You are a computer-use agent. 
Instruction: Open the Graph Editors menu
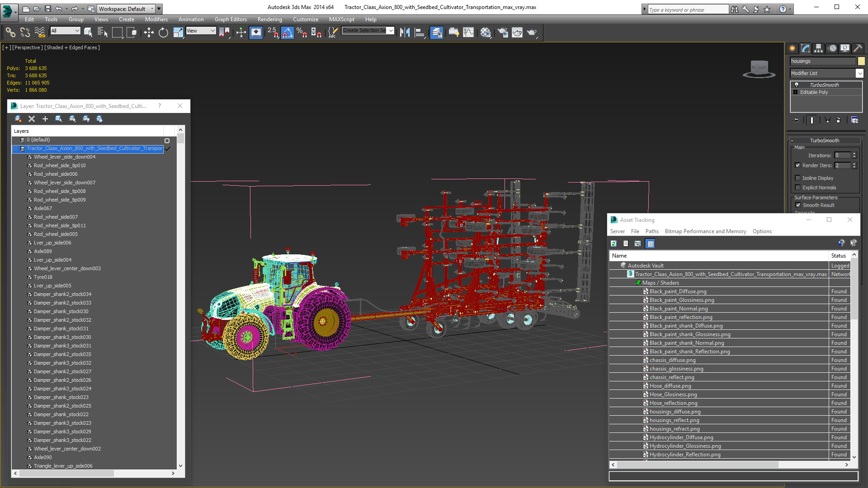point(231,19)
